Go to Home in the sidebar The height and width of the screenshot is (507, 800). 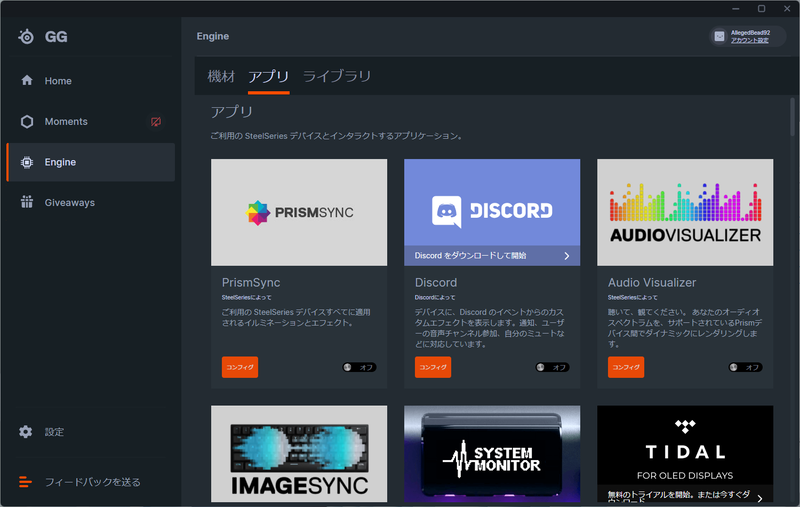(91, 81)
